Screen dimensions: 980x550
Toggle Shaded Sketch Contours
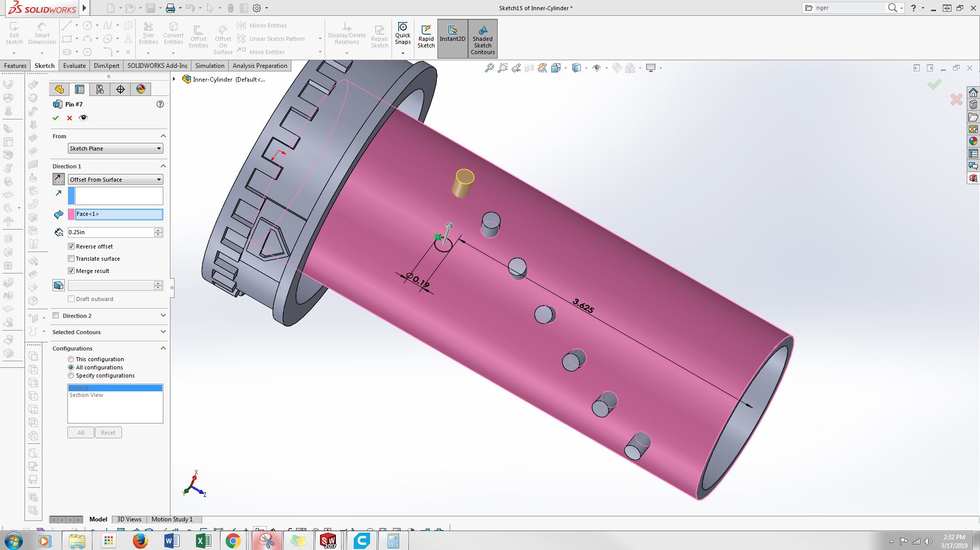click(483, 38)
